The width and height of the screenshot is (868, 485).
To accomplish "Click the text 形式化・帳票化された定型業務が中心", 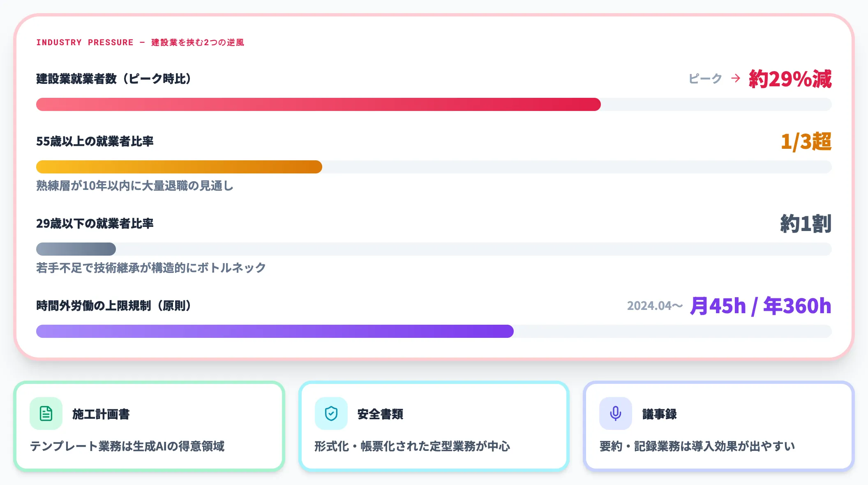I will (x=412, y=446).
